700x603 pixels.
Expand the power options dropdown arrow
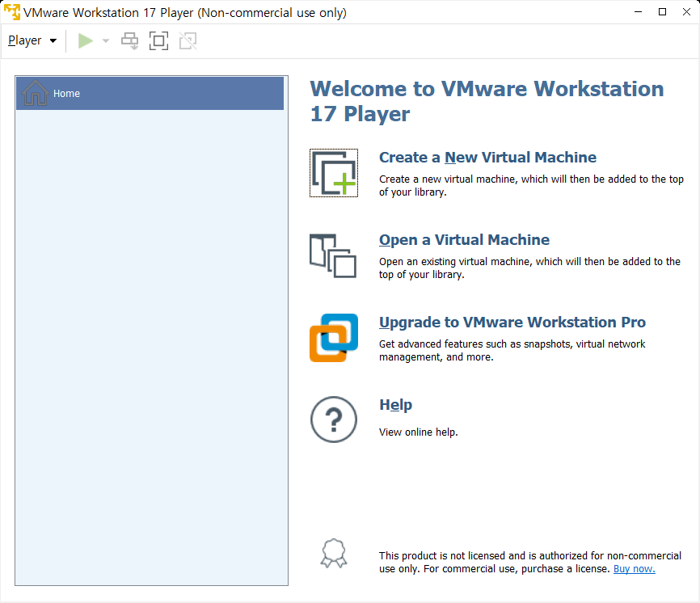[106, 40]
